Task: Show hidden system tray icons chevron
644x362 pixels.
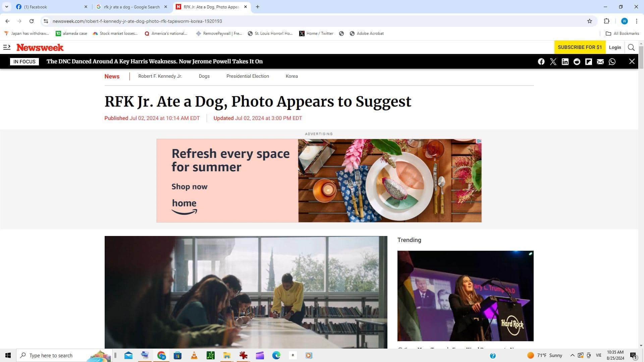Action: click(x=572, y=355)
